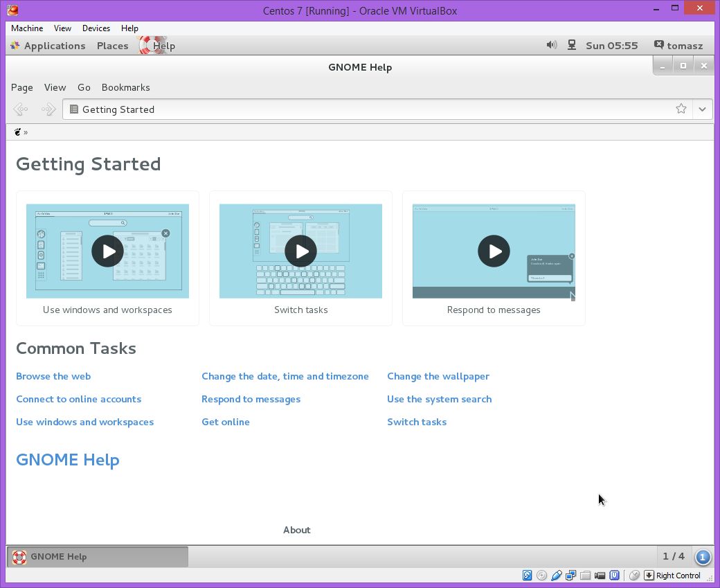
Task: Click the host key down-arrow icon
Action: click(649, 575)
